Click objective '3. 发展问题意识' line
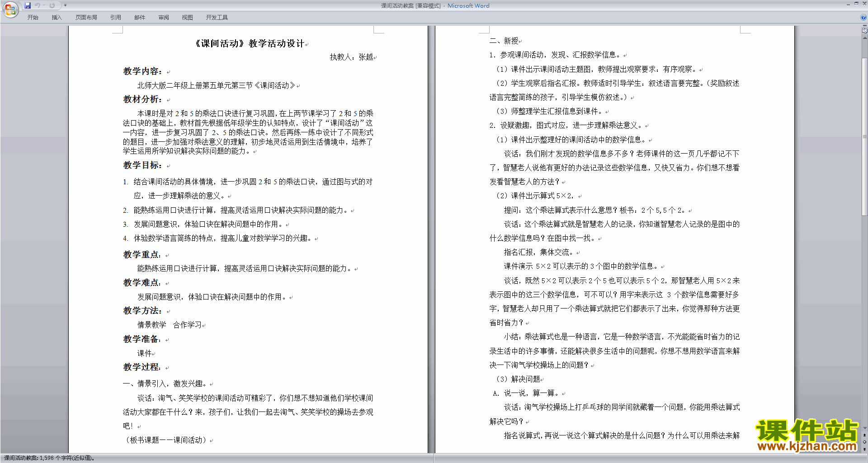 [x=203, y=224]
